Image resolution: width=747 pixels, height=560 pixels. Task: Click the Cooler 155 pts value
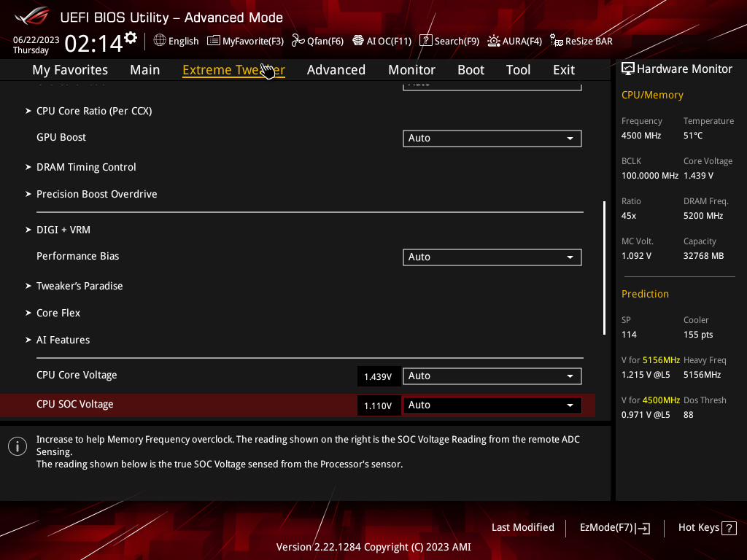(698, 335)
